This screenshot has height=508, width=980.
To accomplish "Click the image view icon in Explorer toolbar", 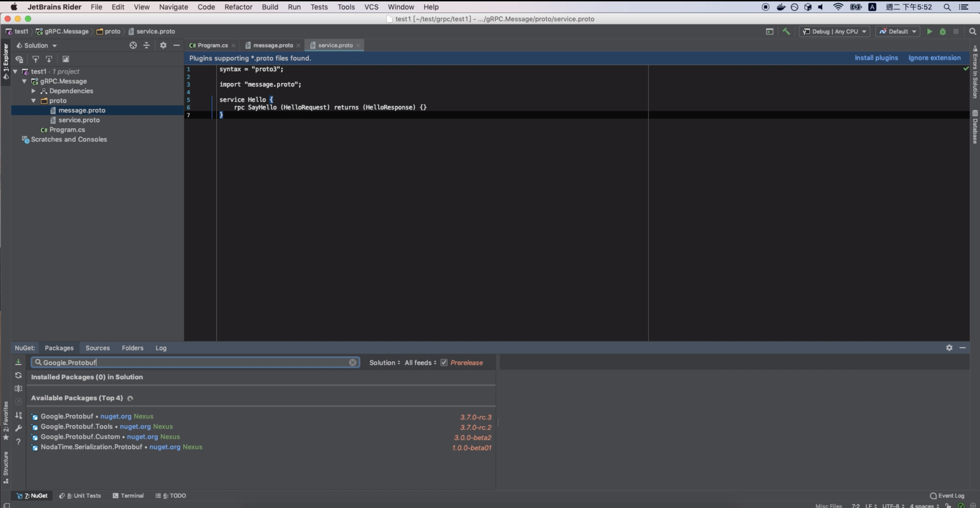I will point(65,59).
